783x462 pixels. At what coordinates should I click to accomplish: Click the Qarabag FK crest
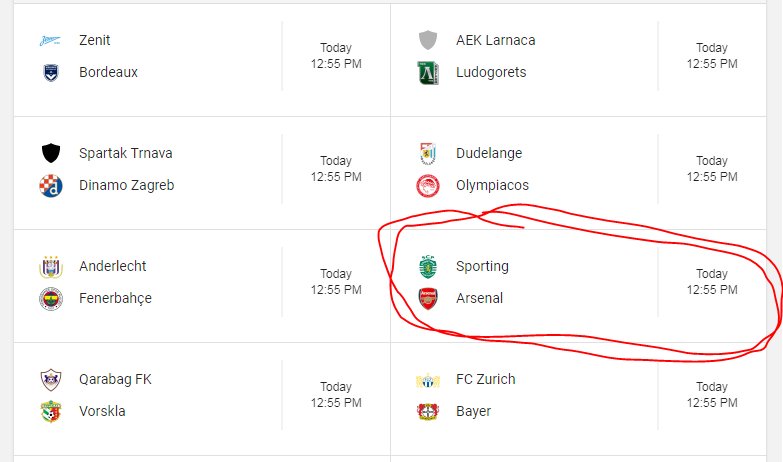click(x=50, y=380)
